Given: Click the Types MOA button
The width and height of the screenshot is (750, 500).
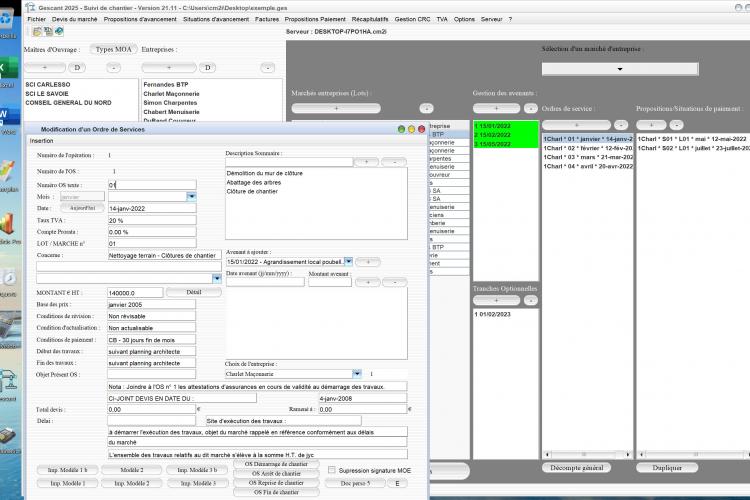Looking at the screenshot, I should (113, 49).
